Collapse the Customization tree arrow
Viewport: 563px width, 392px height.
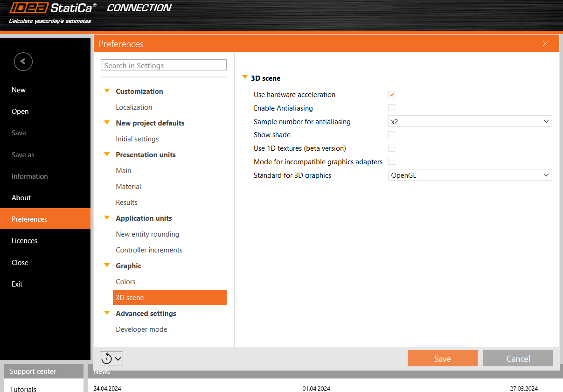107,91
